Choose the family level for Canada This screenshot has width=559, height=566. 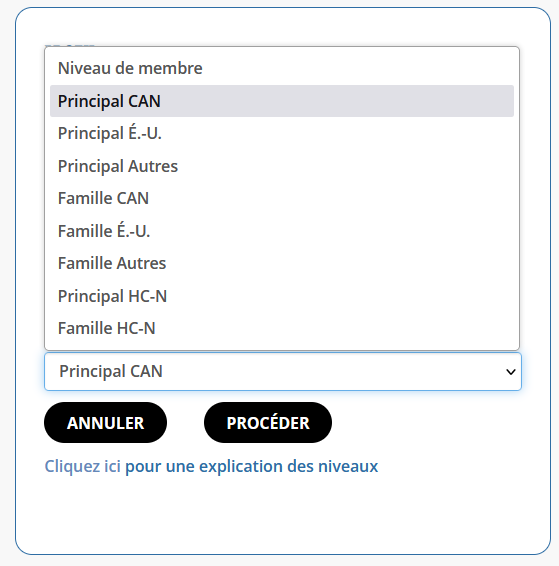click(x=282, y=198)
